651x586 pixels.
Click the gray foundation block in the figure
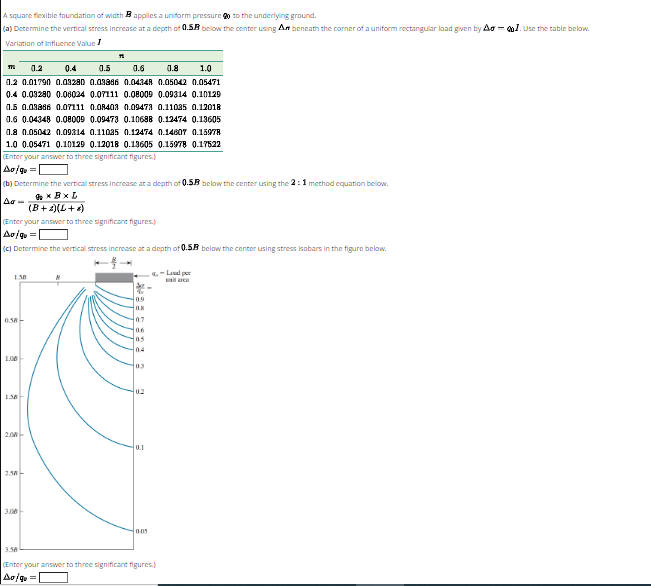tap(114, 278)
